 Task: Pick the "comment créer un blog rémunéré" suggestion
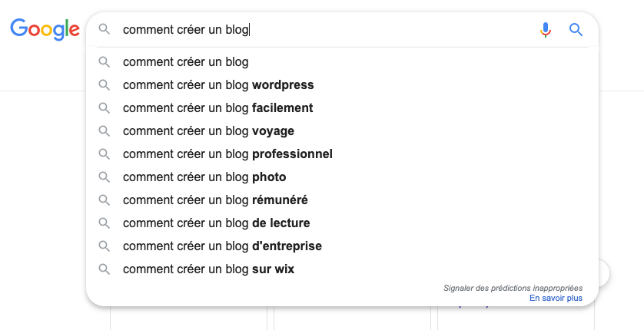click(215, 200)
